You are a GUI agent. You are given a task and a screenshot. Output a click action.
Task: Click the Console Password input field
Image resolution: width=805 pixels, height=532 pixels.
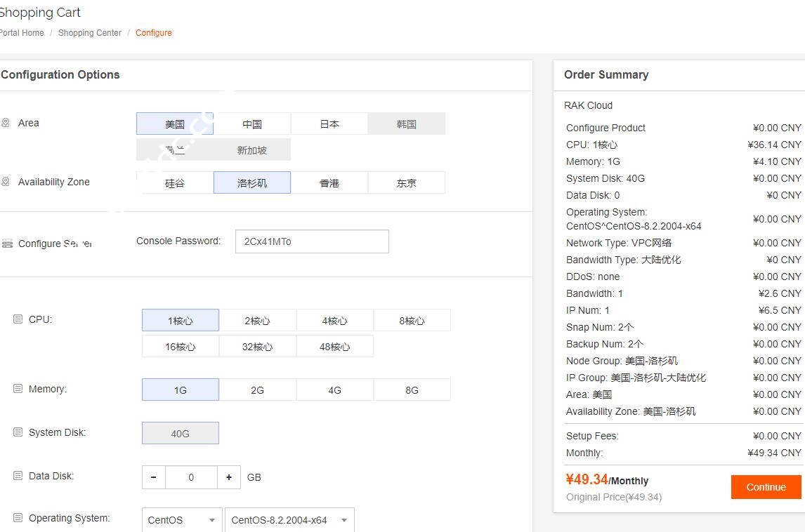(x=311, y=241)
